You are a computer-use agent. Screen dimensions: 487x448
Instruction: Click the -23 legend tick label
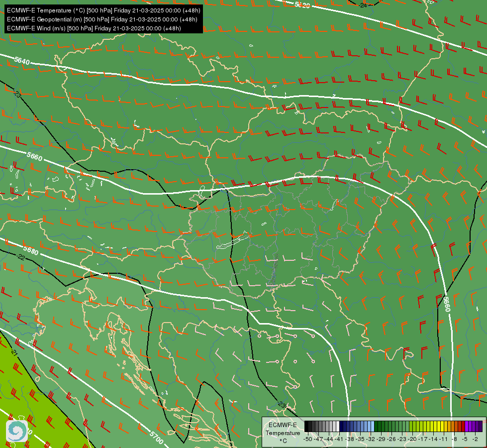(x=402, y=439)
